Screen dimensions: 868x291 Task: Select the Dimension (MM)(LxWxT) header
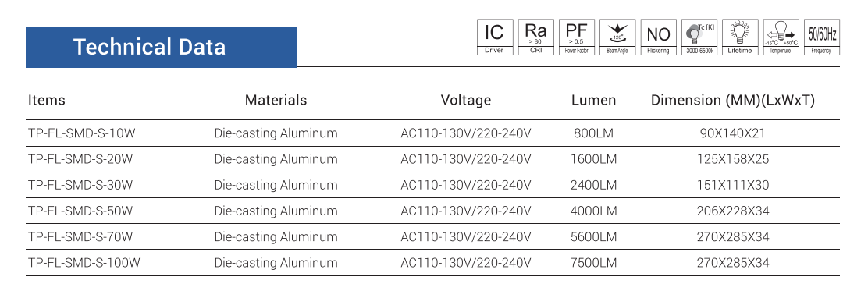click(x=733, y=100)
